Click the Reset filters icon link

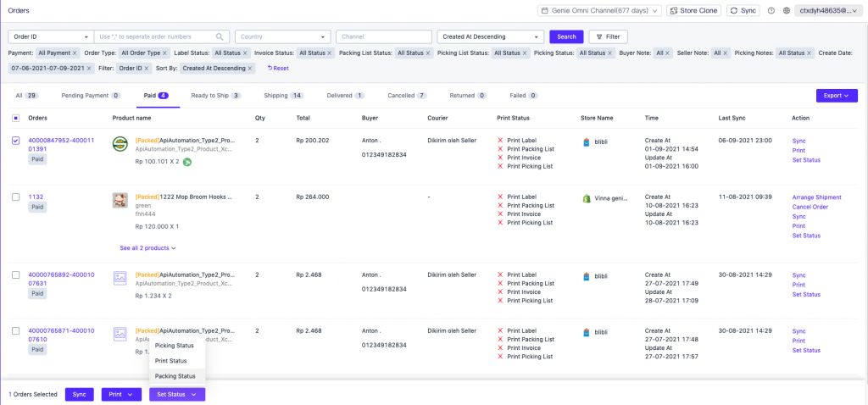point(277,68)
